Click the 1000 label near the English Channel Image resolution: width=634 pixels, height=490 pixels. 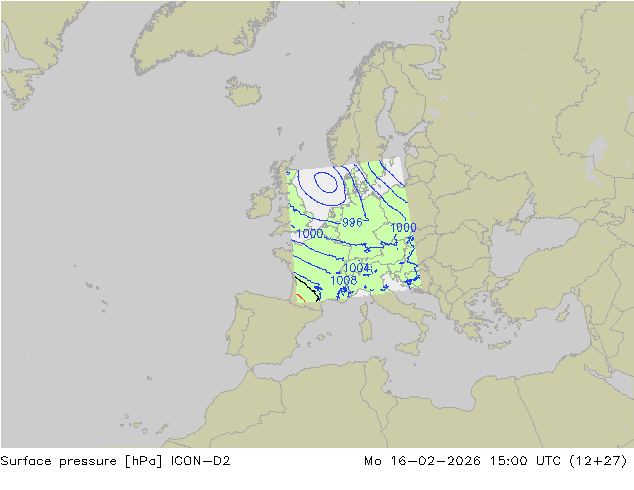310,234
